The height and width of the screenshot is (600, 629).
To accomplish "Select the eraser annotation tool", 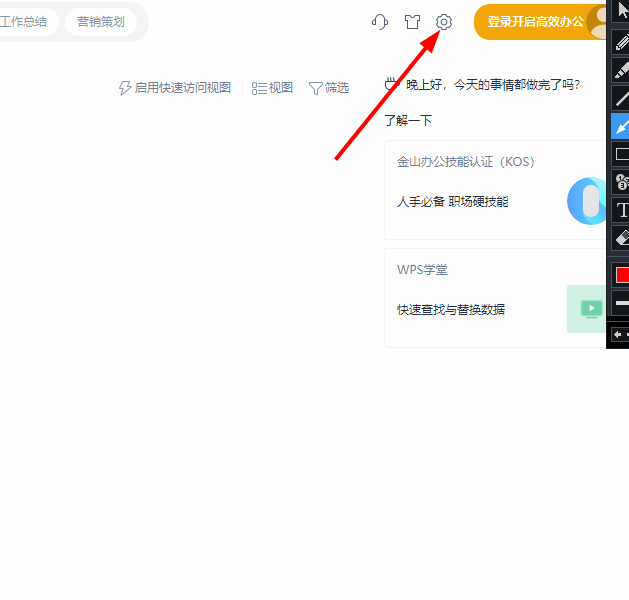I will tap(621, 238).
